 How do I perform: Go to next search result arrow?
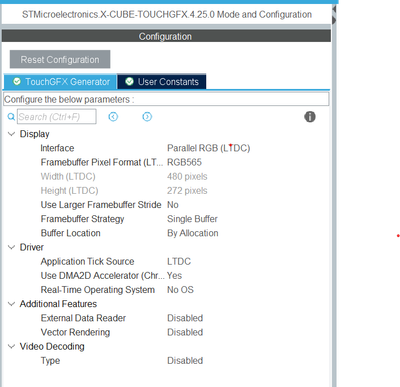(147, 117)
